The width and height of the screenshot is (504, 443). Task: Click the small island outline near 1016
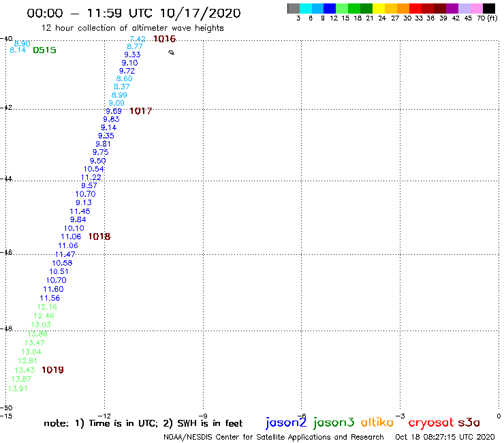(x=172, y=52)
